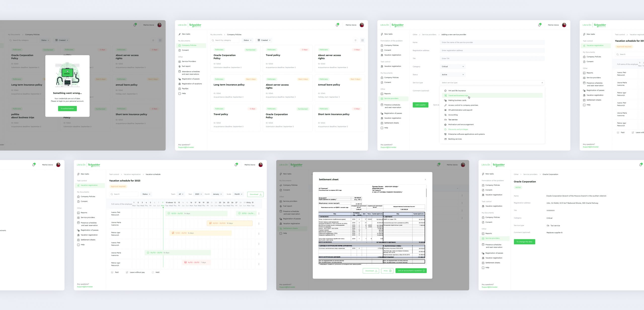
Task: Click the Enter TIN input field
Action: click(x=492, y=58)
